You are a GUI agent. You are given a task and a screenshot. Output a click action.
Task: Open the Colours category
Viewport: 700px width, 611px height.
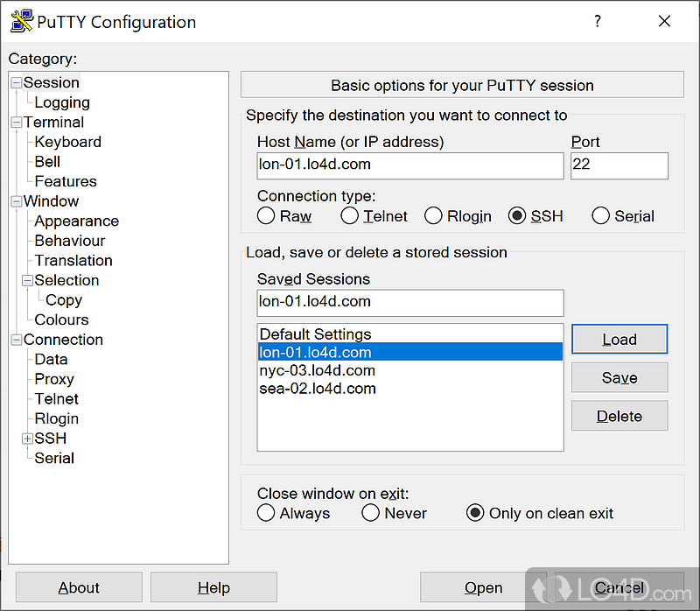61,320
